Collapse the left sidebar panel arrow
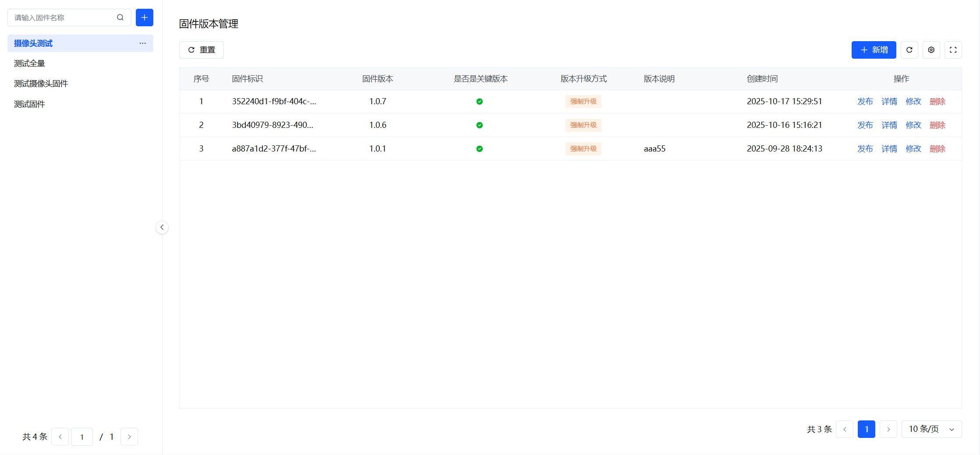This screenshot has height=455, width=980. click(x=162, y=227)
